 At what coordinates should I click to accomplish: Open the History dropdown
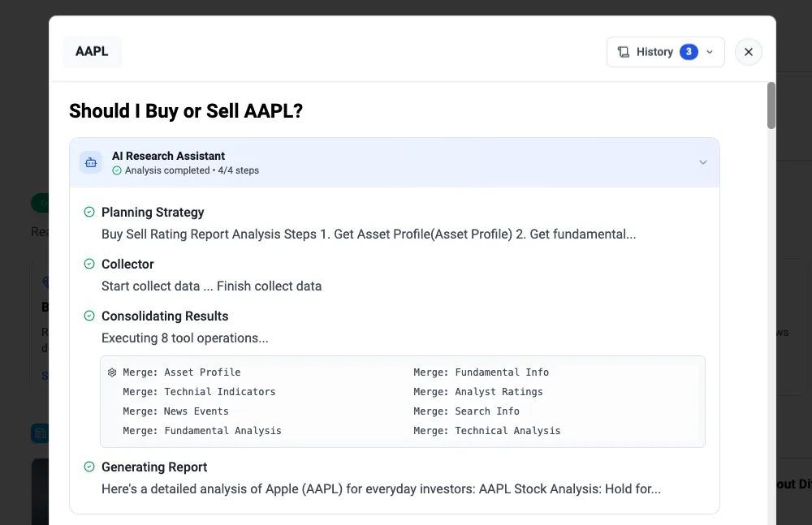(x=665, y=52)
